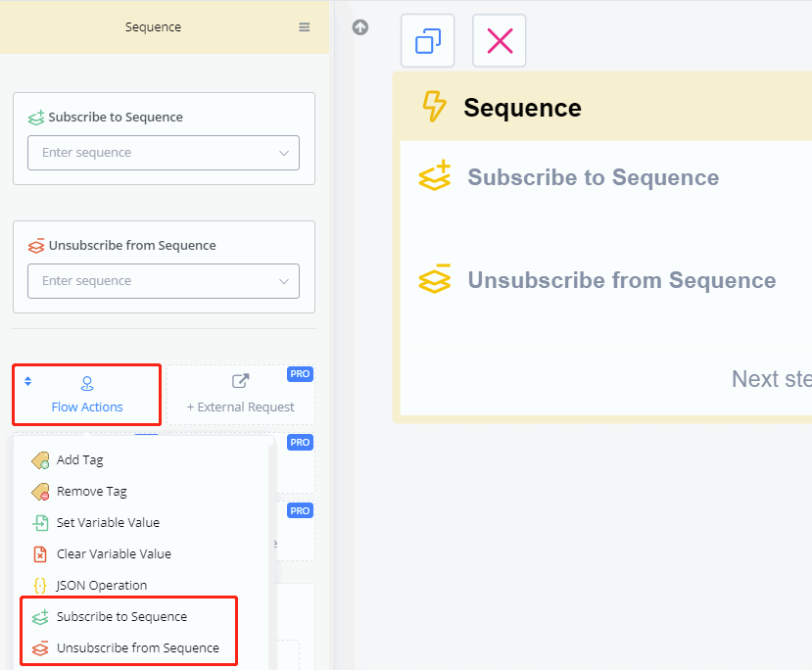Open the Unsubscribe from Sequence dropdown

pyautogui.click(x=164, y=281)
